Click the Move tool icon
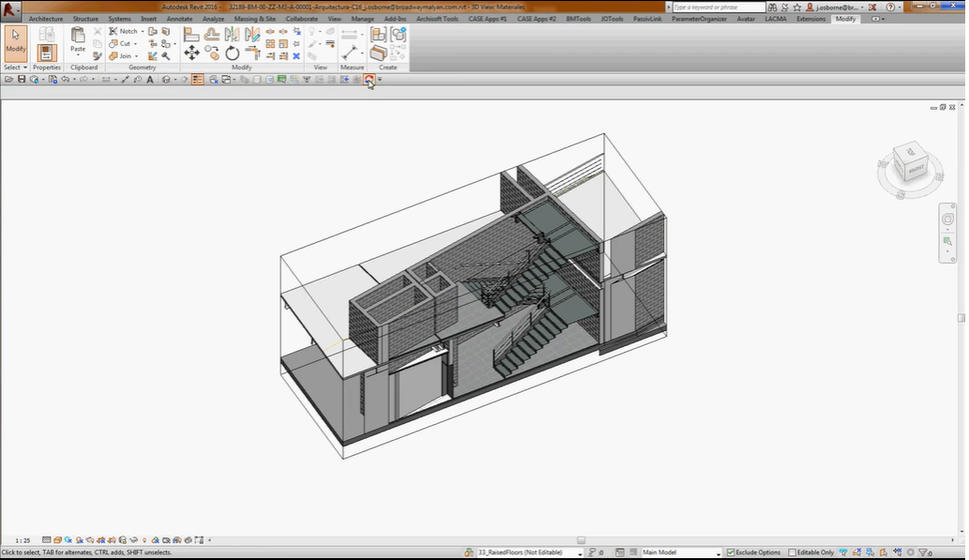Viewport: 969px width, 560px height. 191,53
